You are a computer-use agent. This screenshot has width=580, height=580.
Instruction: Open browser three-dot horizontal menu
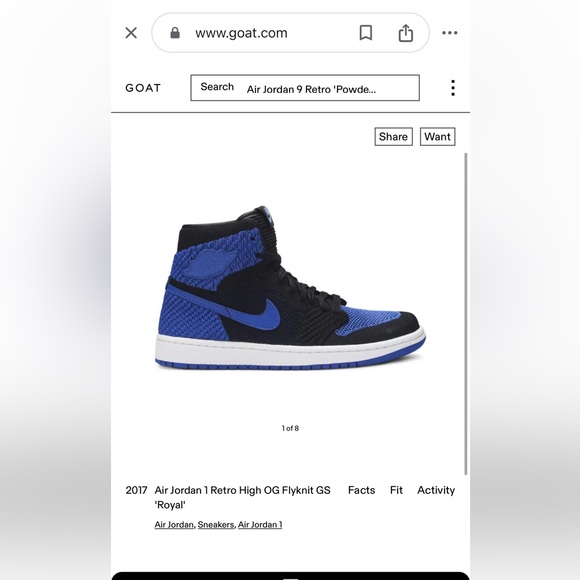pyautogui.click(x=450, y=33)
